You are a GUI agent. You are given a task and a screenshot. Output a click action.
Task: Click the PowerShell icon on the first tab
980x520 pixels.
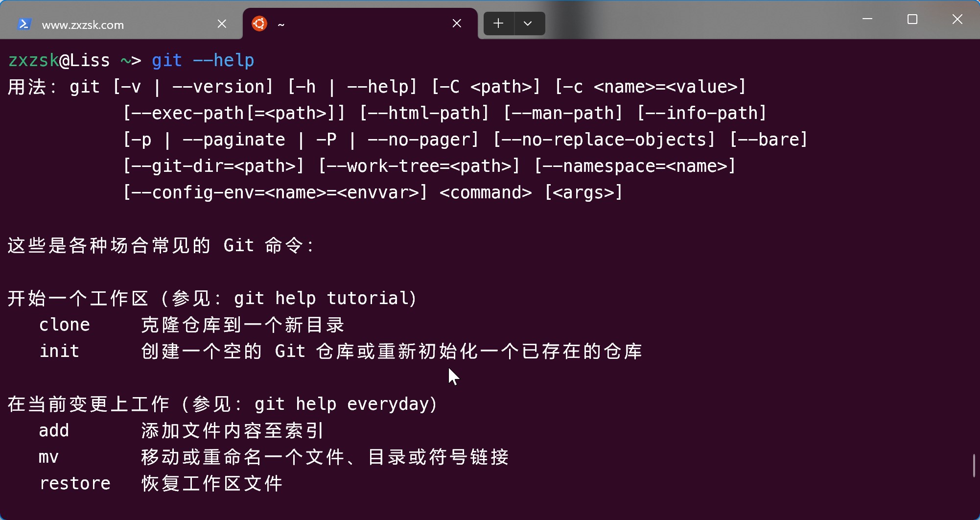tap(24, 24)
